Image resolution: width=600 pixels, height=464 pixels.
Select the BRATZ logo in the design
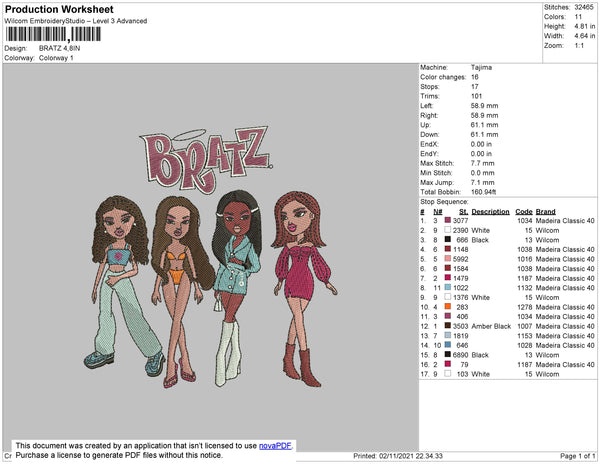[207, 157]
